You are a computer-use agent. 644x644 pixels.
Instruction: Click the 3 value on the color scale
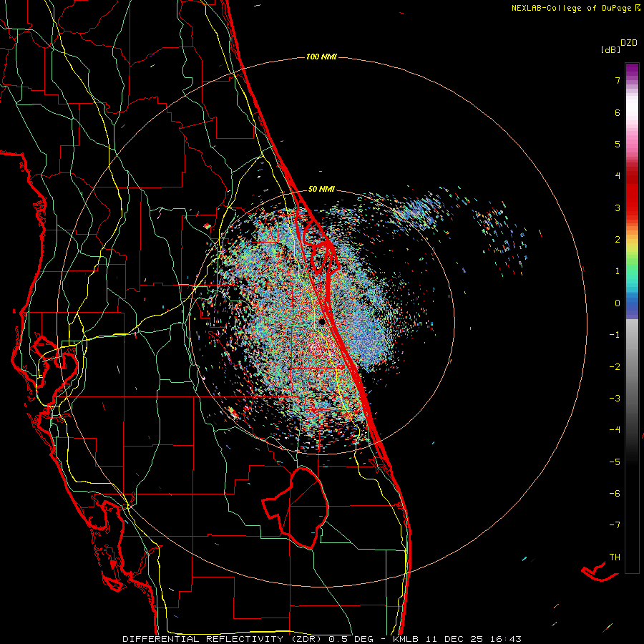click(618, 208)
